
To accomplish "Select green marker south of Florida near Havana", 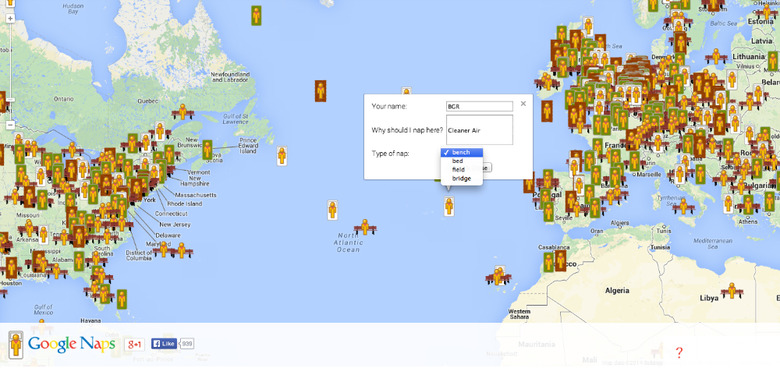I will click(x=122, y=299).
